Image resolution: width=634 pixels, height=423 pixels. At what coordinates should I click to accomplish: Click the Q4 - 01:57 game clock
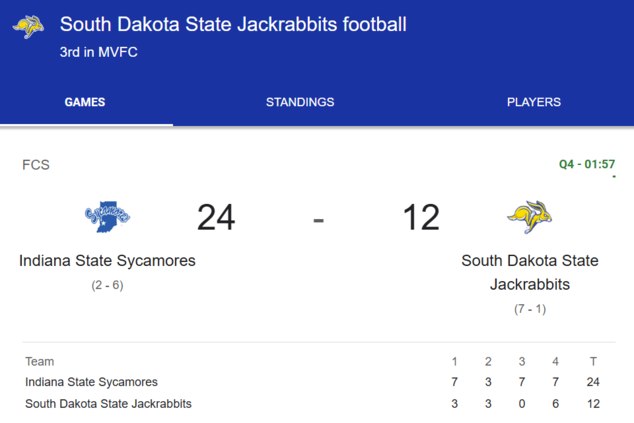(586, 164)
